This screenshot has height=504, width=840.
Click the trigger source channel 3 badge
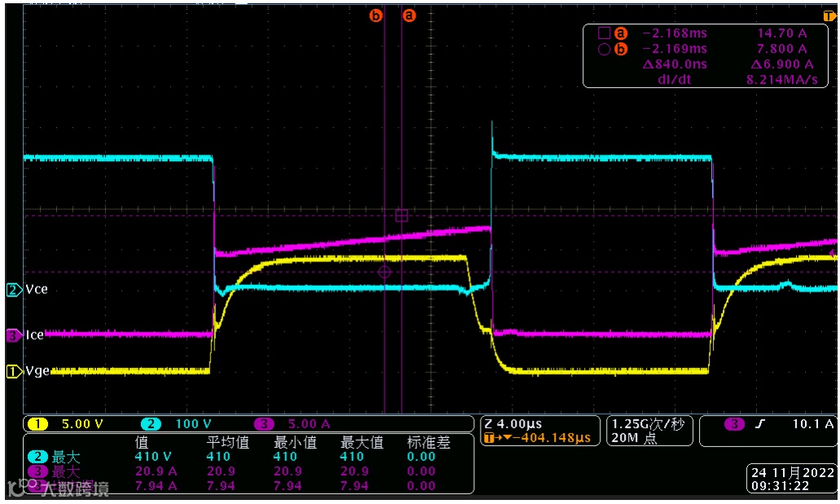[x=734, y=424]
